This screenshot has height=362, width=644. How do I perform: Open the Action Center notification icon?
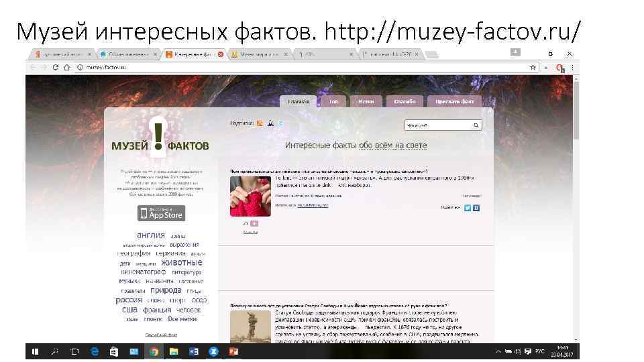point(528,352)
